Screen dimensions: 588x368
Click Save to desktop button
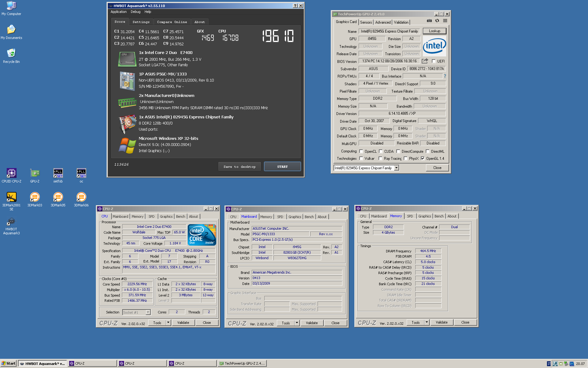[x=239, y=167]
